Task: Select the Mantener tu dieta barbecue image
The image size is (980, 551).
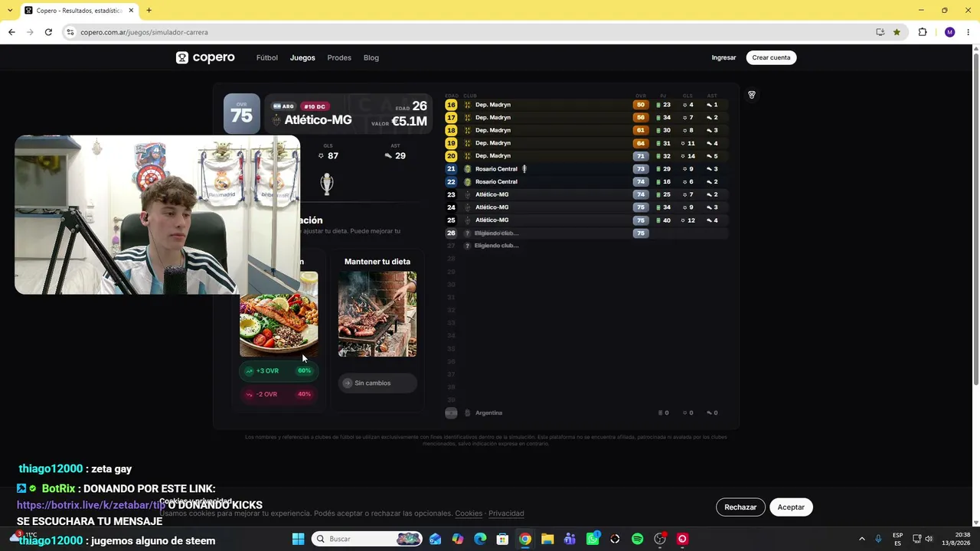Action: [x=377, y=314]
